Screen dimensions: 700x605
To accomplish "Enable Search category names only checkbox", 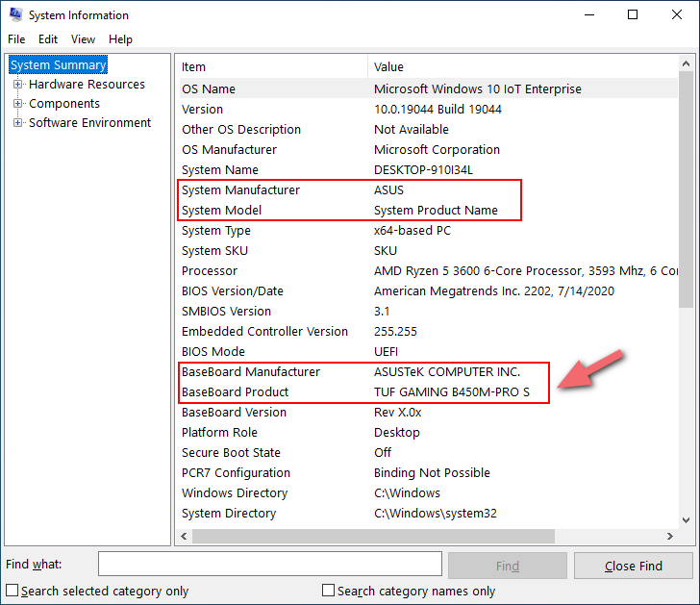I will pyautogui.click(x=328, y=591).
